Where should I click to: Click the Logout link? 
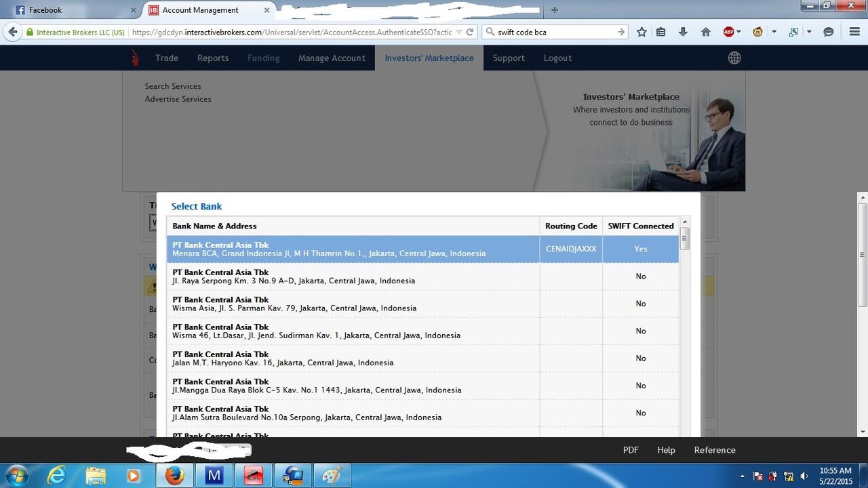pyautogui.click(x=557, y=58)
